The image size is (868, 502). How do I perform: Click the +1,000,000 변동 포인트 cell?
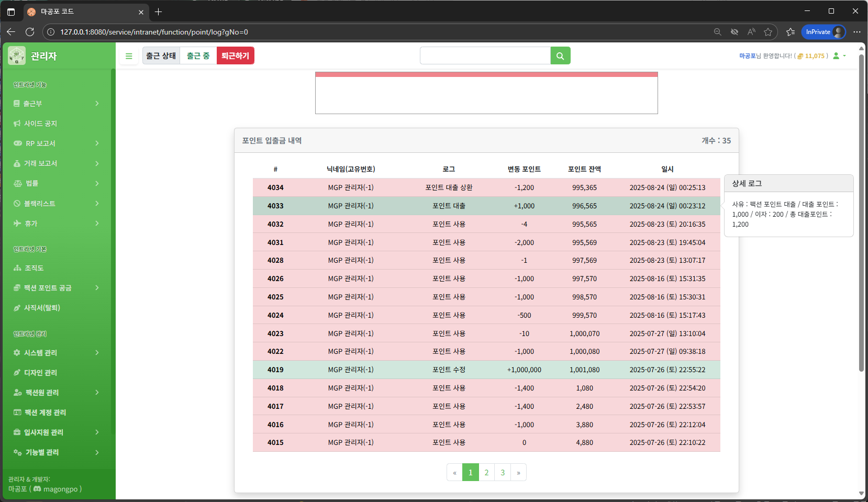(x=524, y=370)
